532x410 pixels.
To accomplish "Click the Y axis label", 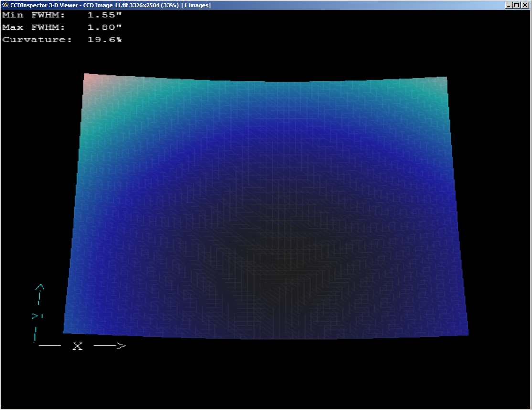I will (x=37, y=316).
